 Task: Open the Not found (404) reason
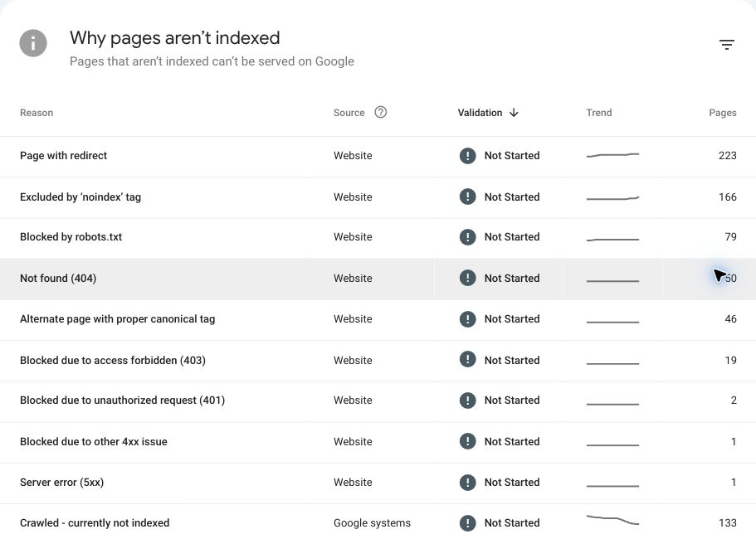(58, 279)
